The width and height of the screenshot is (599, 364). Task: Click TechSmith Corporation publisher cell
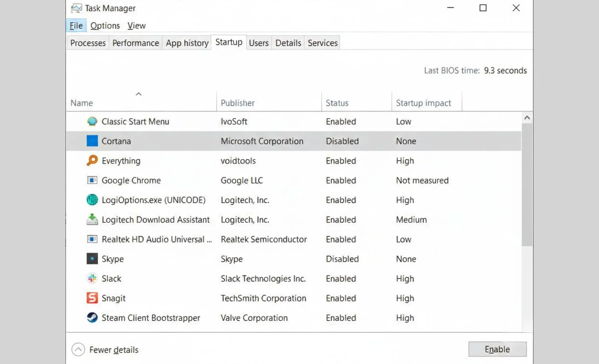pos(263,298)
